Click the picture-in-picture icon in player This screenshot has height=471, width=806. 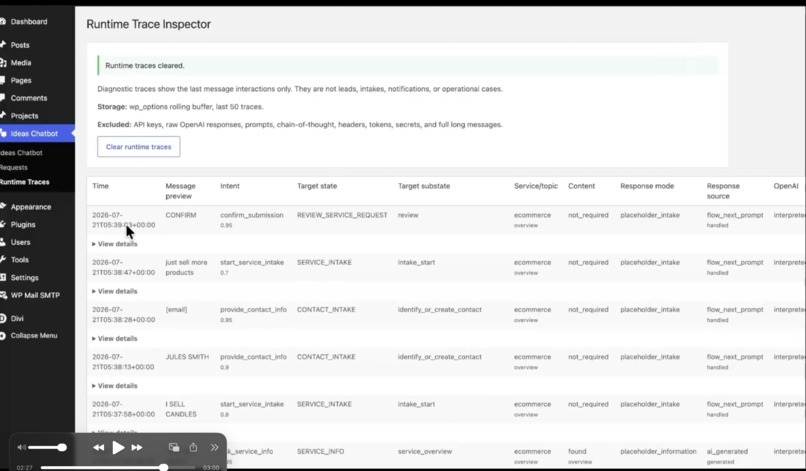(x=174, y=447)
